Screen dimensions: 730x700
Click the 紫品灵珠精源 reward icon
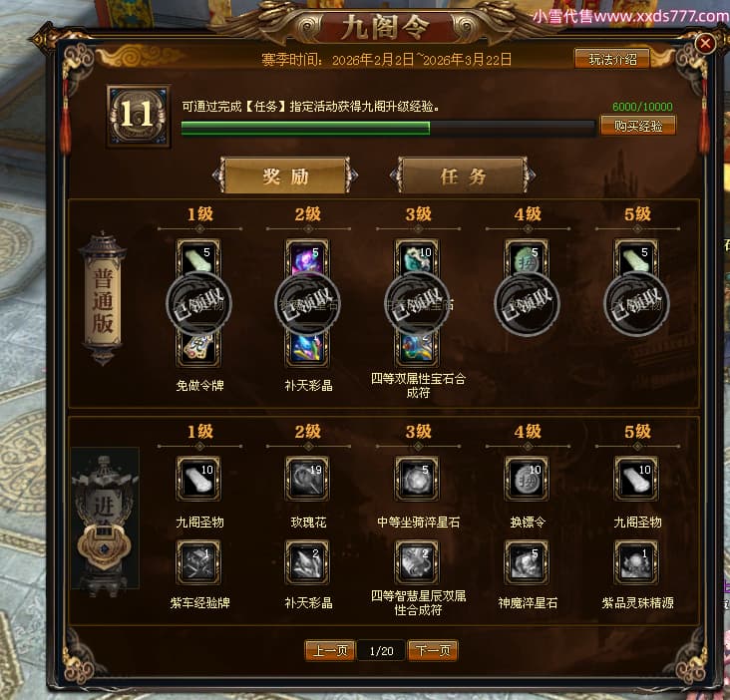point(636,561)
